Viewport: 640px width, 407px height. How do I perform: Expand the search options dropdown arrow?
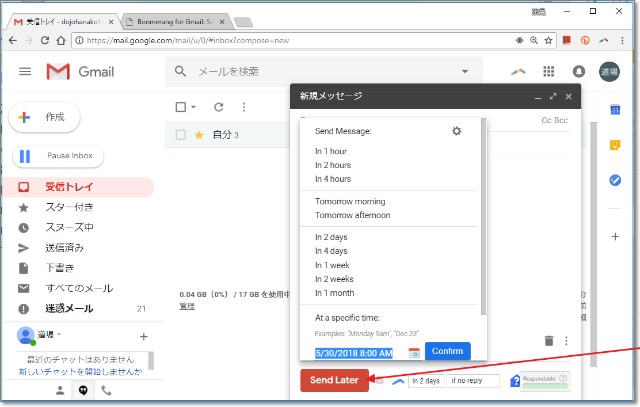pyautogui.click(x=464, y=72)
